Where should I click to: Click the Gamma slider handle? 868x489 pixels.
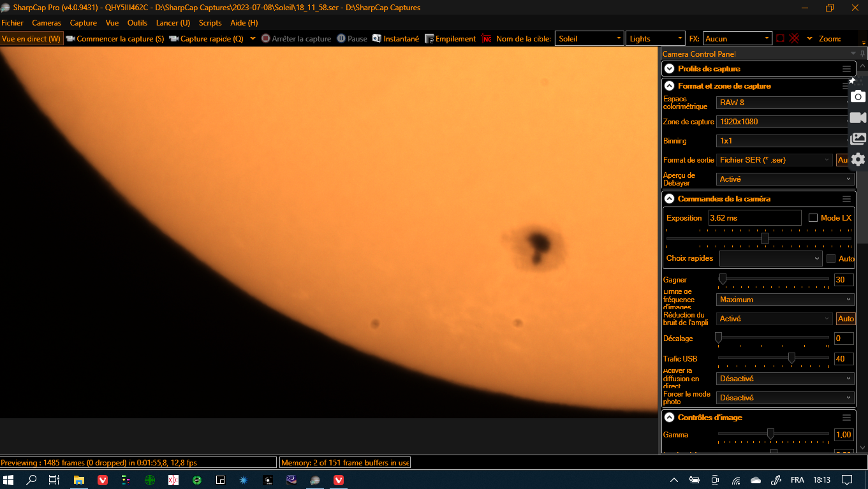(770, 434)
